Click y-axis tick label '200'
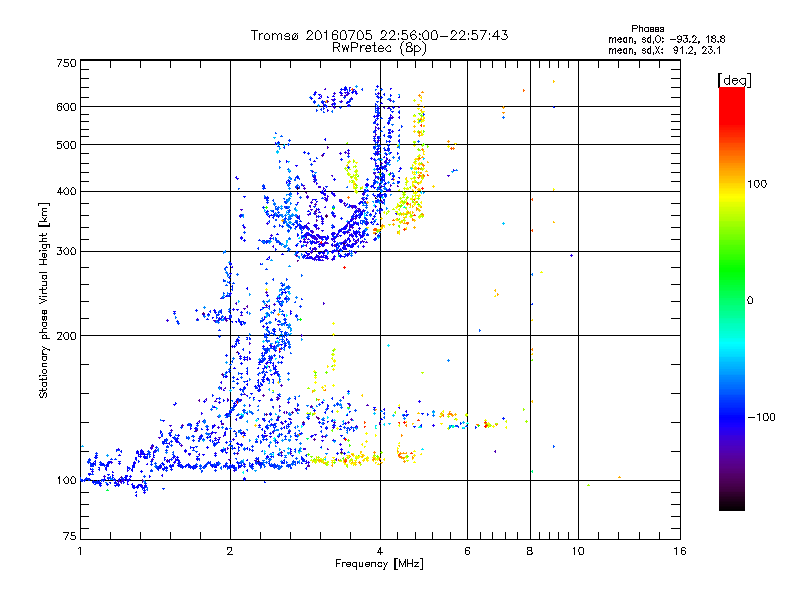This screenshot has width=800, height=600. pos(66,336)
